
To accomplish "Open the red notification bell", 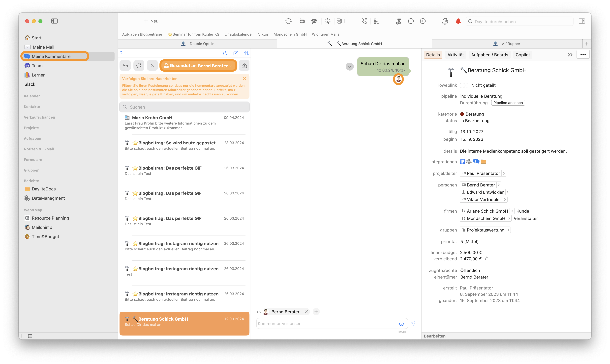I will coord(458,21).
